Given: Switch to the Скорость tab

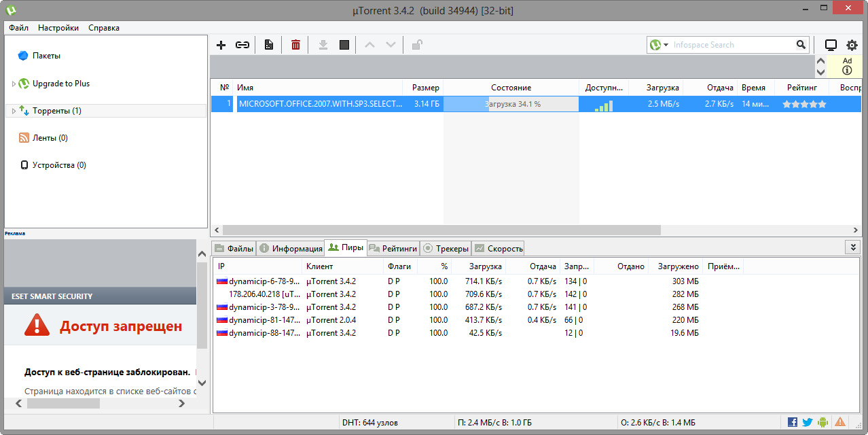Looking at the screenshot, I should pos(499,248).
